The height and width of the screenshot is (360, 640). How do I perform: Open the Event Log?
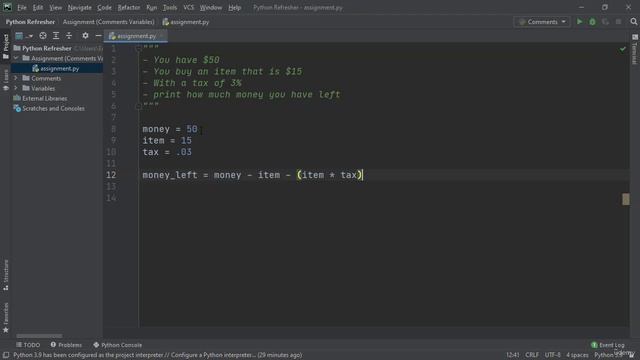tap(608, 345)
